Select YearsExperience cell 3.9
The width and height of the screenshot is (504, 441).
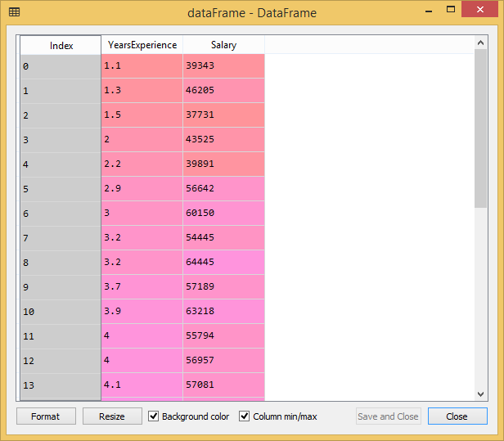coord(142,312)
